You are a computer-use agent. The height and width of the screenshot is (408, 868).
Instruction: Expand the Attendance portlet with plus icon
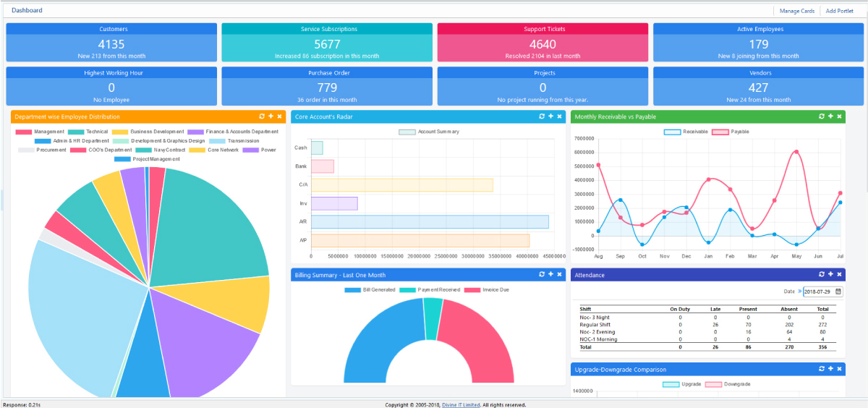click(x=830, y=274)
